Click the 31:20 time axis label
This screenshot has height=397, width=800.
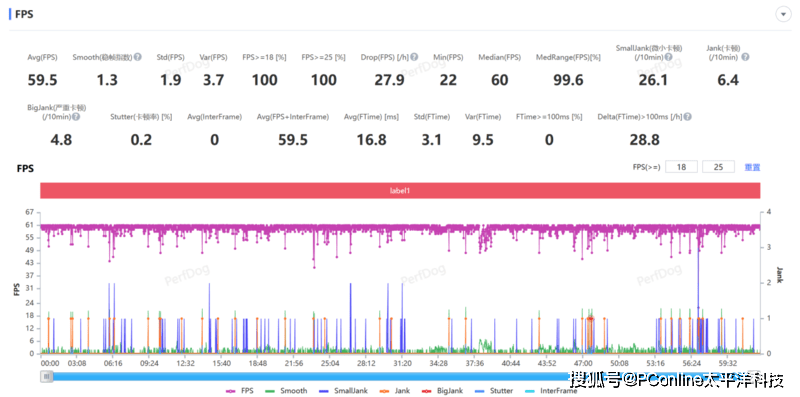pos(403,363)
